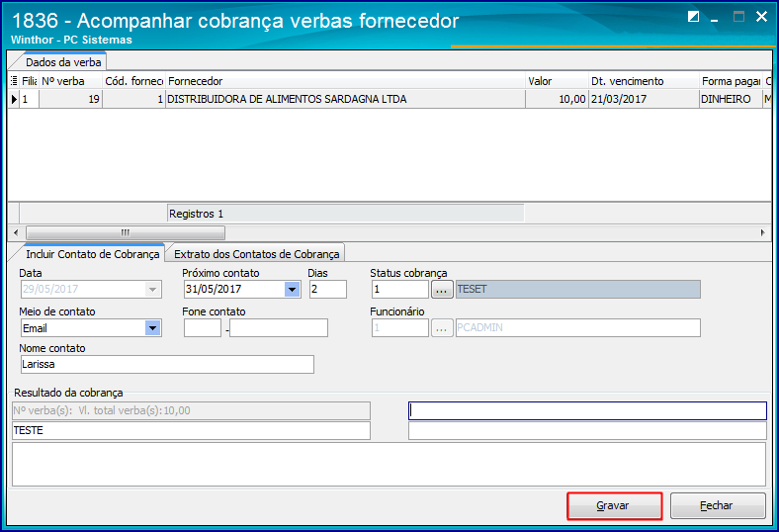This screenshot has height=532, width=779.
Task: Click the Status cobrança code field
Action: coord(400,289)
